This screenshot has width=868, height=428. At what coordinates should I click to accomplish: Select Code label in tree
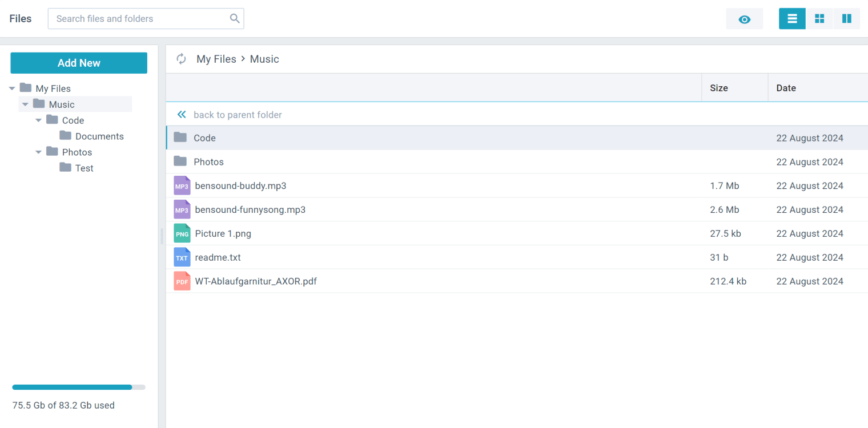tap(73, 120)
